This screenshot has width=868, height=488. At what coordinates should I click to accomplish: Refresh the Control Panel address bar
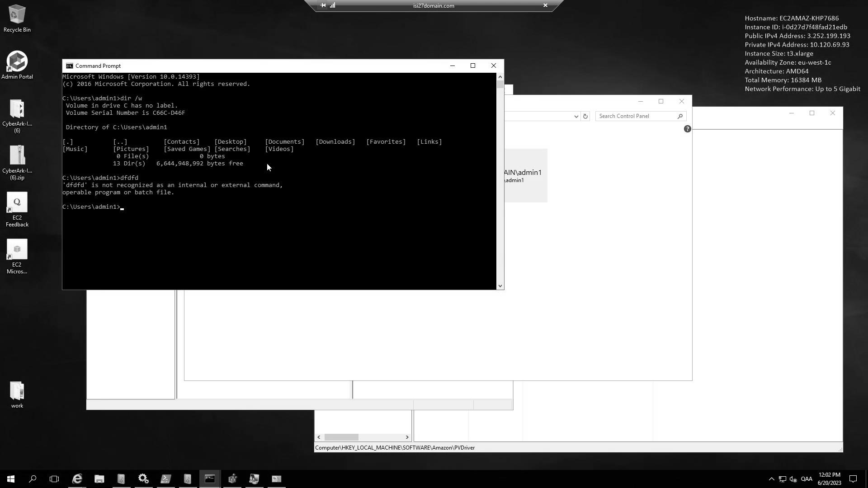click(x=585, y=116)
